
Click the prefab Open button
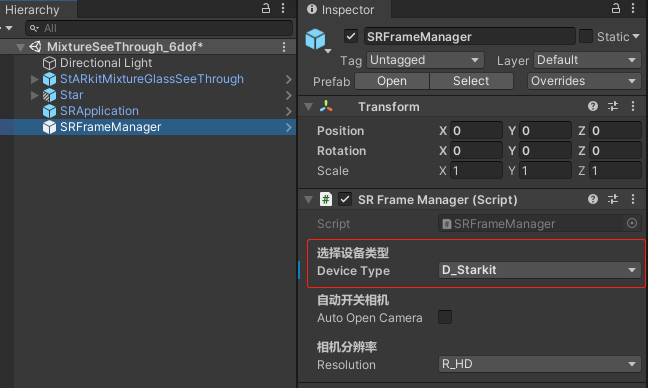391,81
